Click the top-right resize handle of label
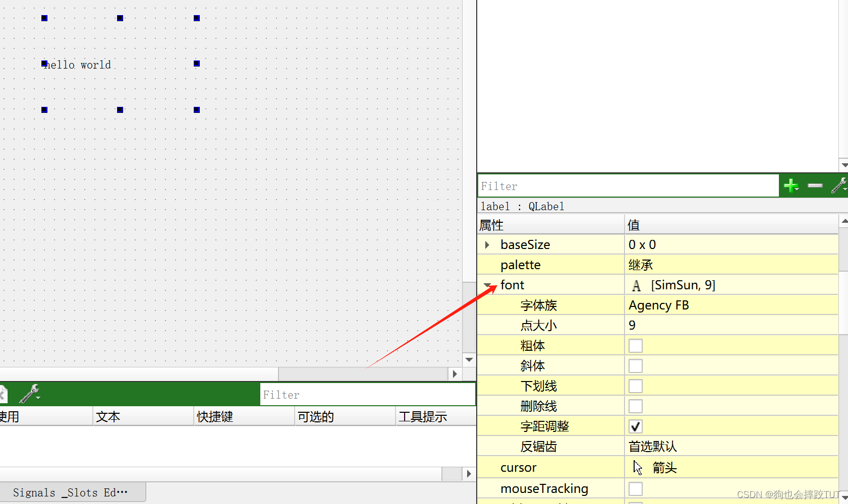848x504 pixels. pos(197,18)
